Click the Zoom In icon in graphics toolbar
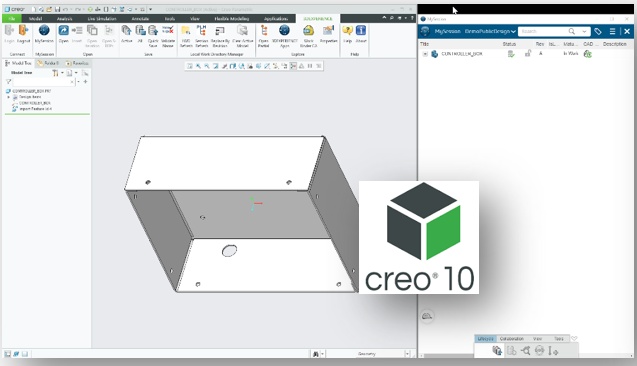 pos(198,66)
